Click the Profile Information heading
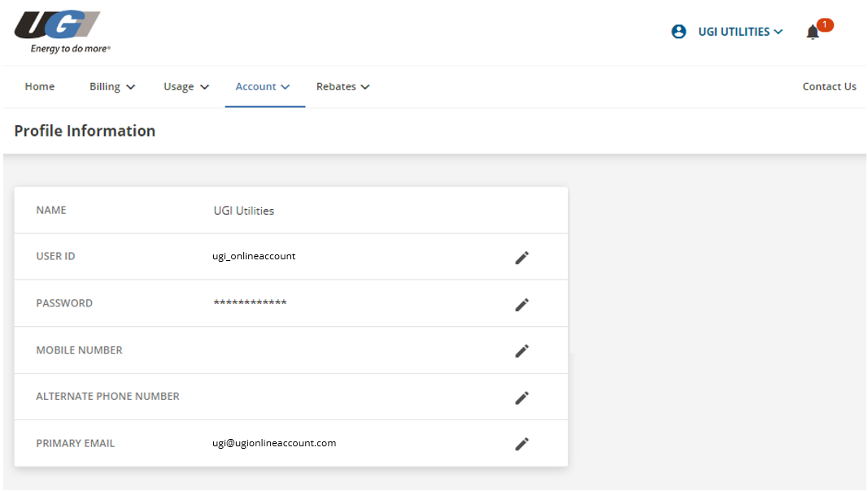This screenshot has width=868, height=491. [x=85, y=131]
